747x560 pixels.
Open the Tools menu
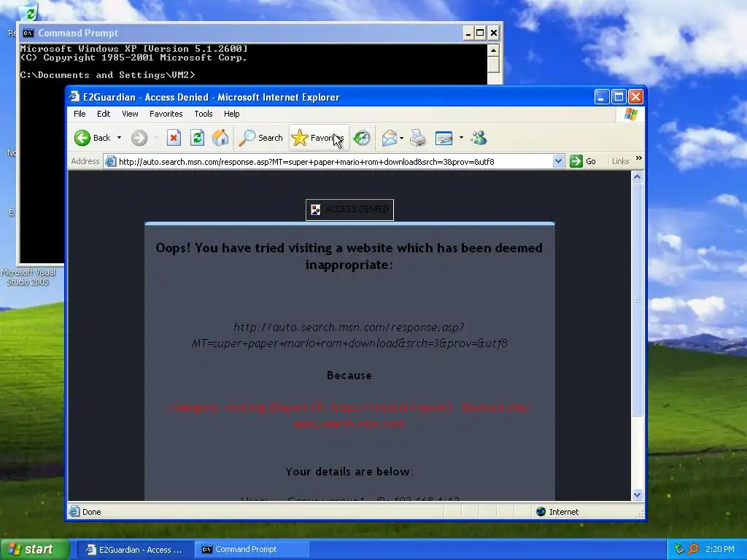[x=204, y=114]
